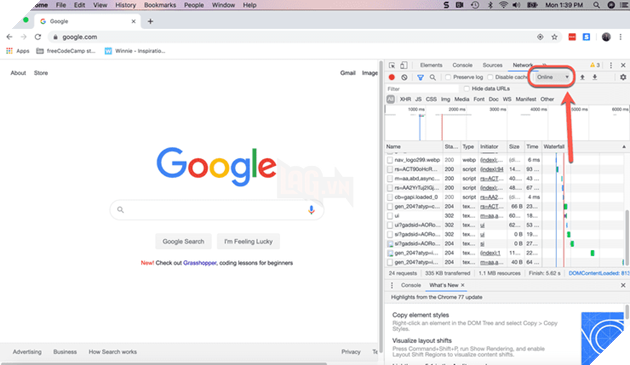
Task: Open the freeCodeCamp bookmark folder
Action: [x=66, y=51]
